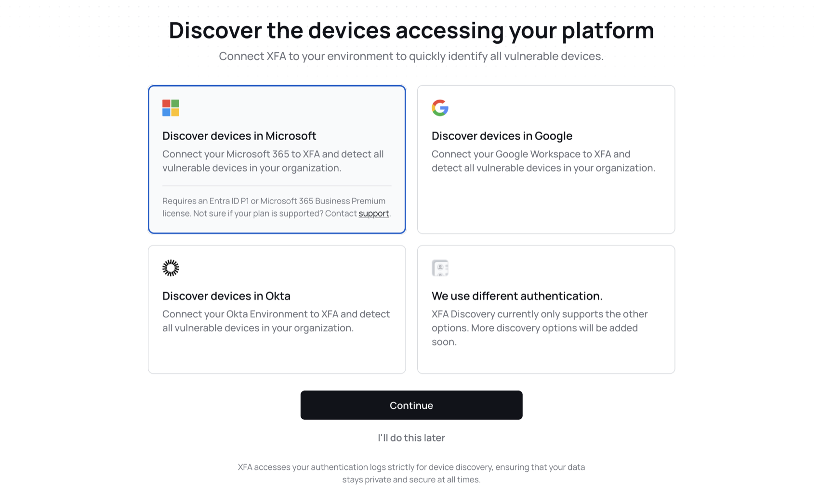This screenshot has height=504, width=819.
Task: Click the Discover devices in Microsoft heading
Action: 239,136
